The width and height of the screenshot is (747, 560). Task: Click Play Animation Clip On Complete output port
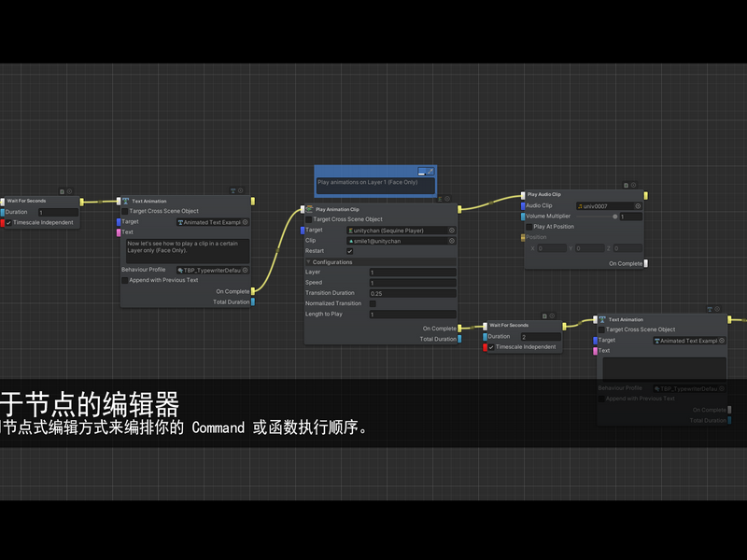pos(459,329)
